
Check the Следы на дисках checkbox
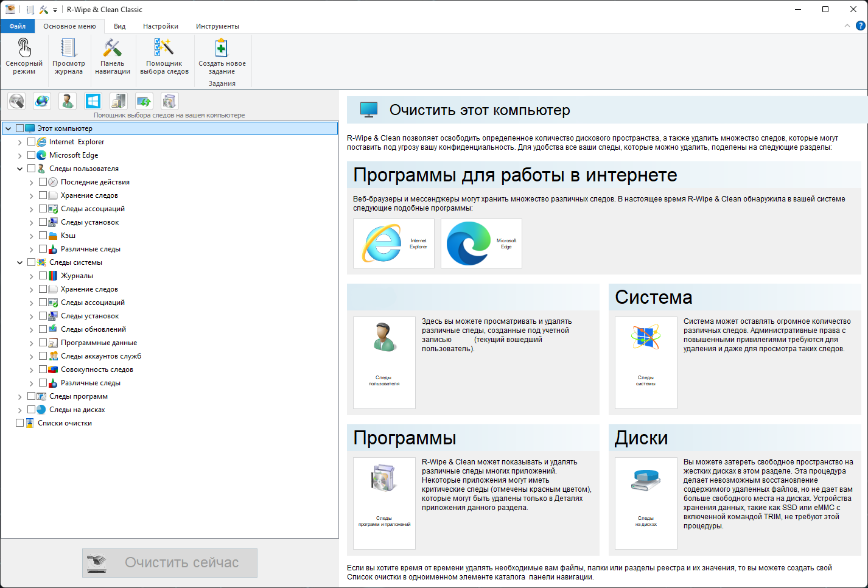(31, 410)
